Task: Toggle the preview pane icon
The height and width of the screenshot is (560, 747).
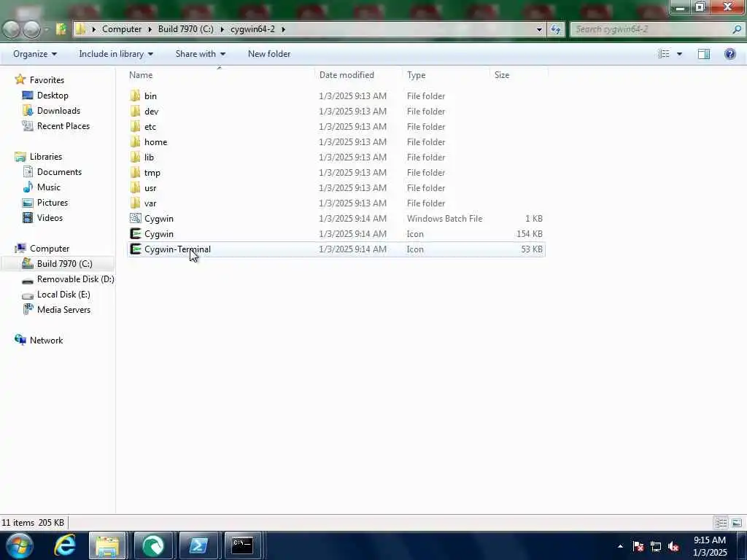Action: pos(704,54)
